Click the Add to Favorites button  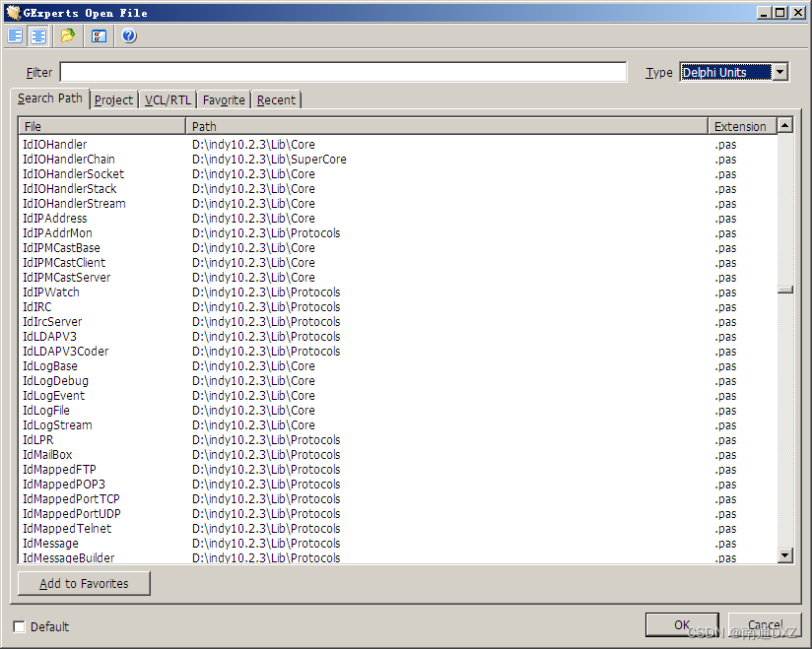[x=84, y=583]
